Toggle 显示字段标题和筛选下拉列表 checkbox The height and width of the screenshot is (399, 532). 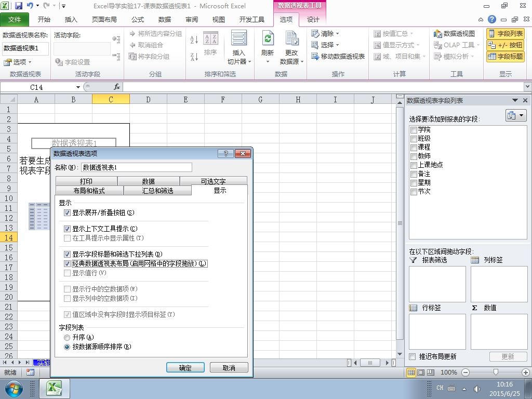[x=67, y=254]
